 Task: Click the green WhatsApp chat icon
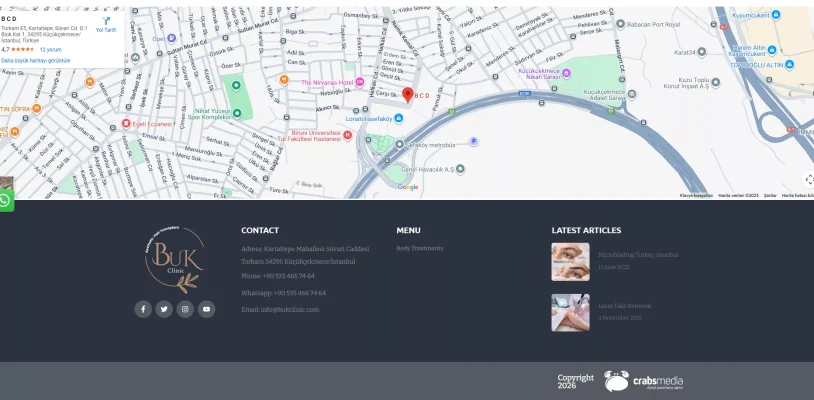point(6,201)
